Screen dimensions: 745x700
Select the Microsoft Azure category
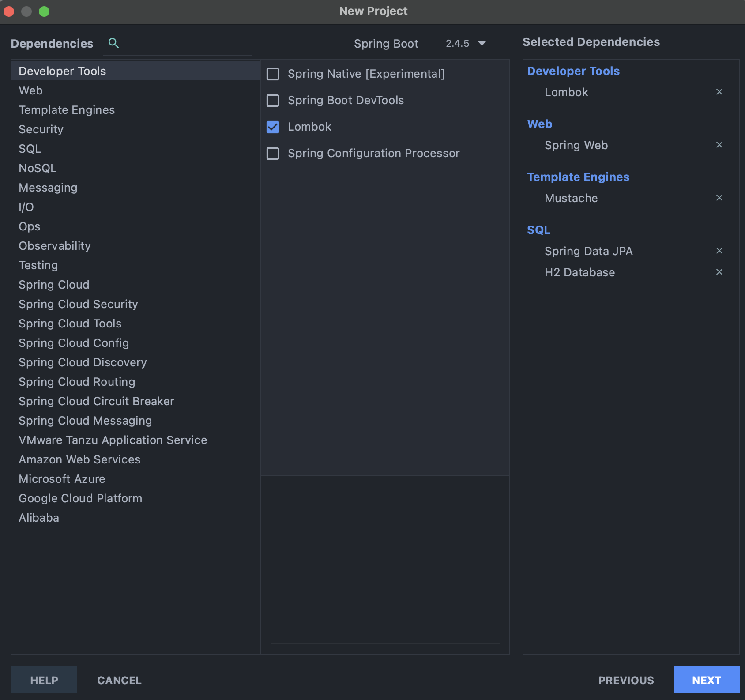[x=136, y=479]
